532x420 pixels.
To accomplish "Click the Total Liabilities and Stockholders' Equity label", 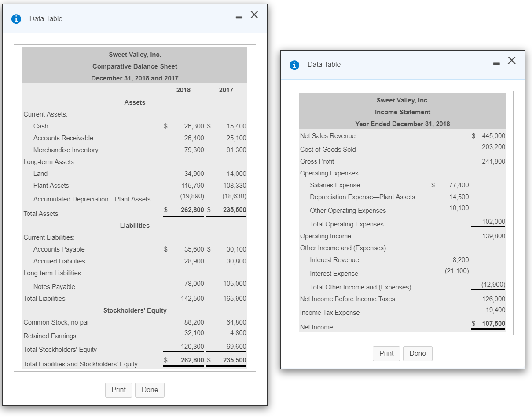I will pos(81,364).
